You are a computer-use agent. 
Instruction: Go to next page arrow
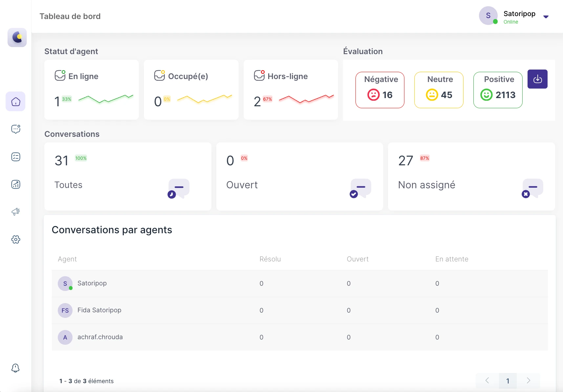[529, 381]
